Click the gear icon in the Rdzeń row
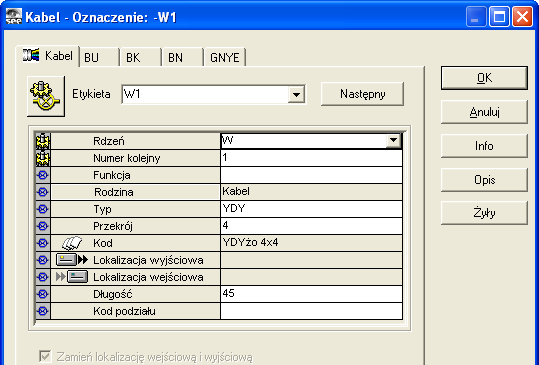 pyautogui.click(x=43, y=141)
